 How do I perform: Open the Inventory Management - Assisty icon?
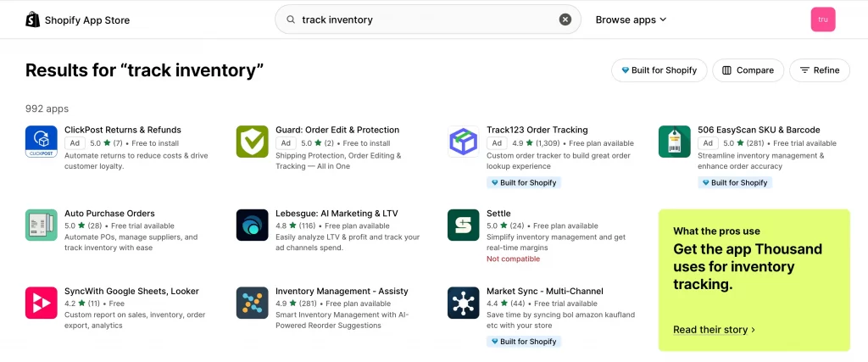tap(253, 303)
